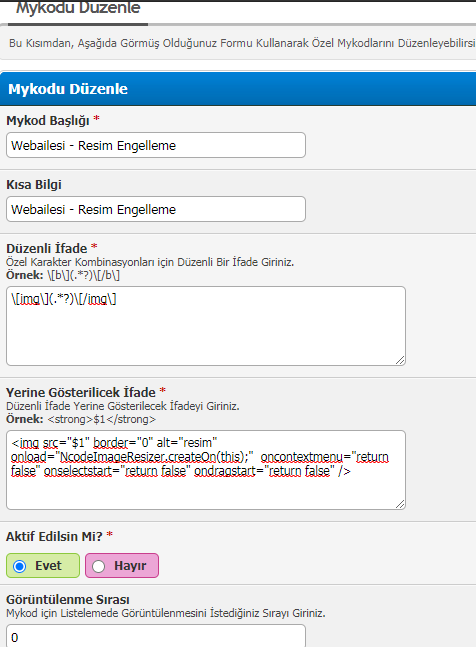The height and width of the screenshot is (647, 476).
Task: Click the Yerine Gösterilicek İfade textarea resize handle
Action: (400, 504)
